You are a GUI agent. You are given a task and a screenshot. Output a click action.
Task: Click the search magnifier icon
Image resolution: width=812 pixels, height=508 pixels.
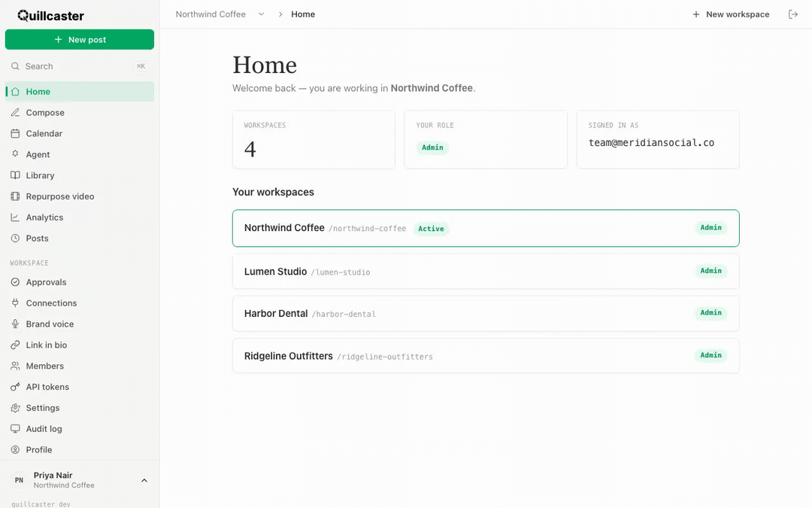click(x=15, y=65)
